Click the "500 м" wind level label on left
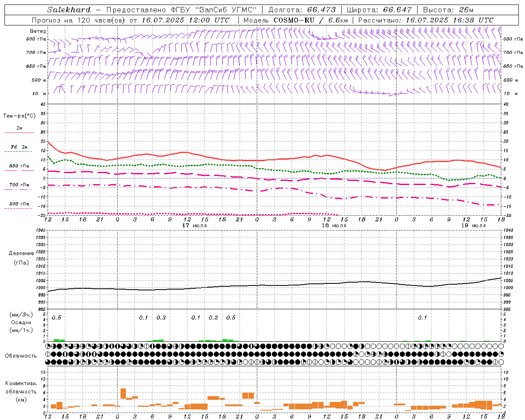 tap(39, 80)
